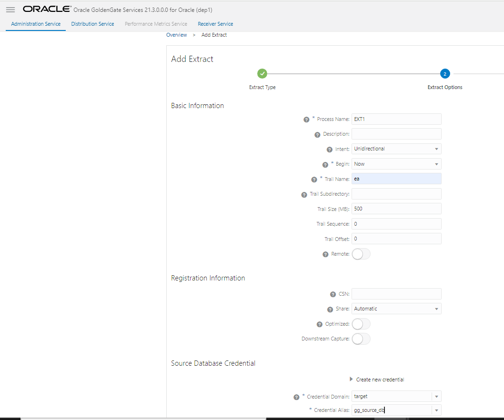Click the Basic Information heading
The image size is (504, 420).
(197, 106)
